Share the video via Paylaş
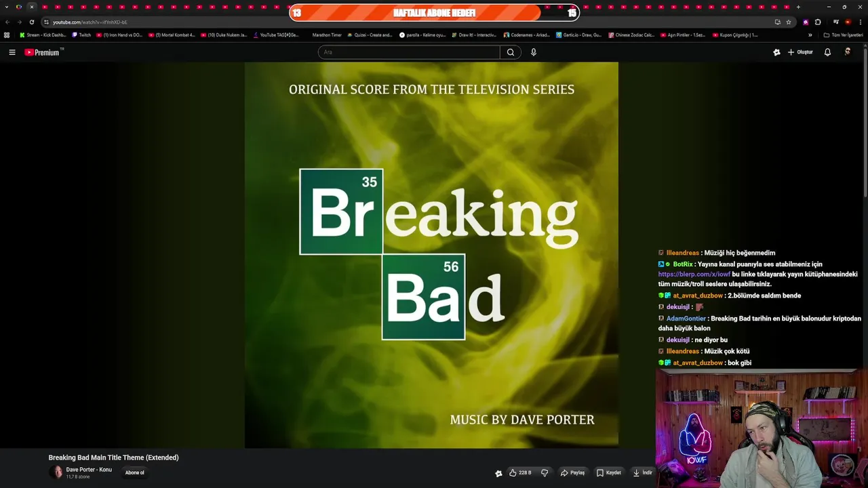Image resolution: width=868 pixels, height=488 pixels. point(573,472)
